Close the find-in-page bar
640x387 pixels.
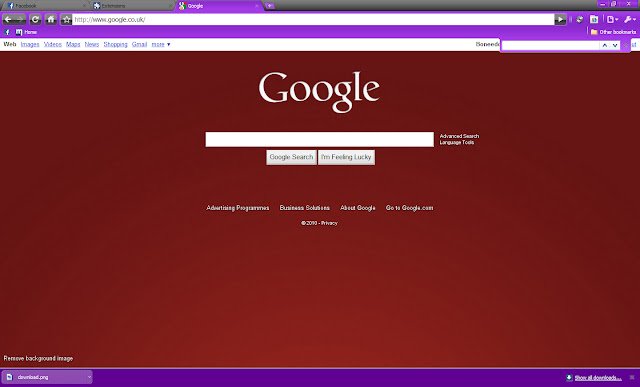(625, 45)
